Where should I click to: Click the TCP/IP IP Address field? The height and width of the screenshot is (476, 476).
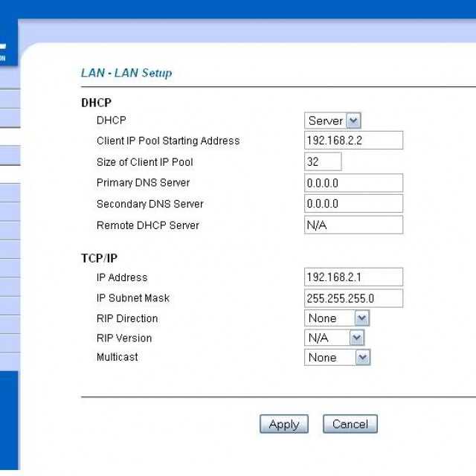pyautogui.click(x=354, y=277)
